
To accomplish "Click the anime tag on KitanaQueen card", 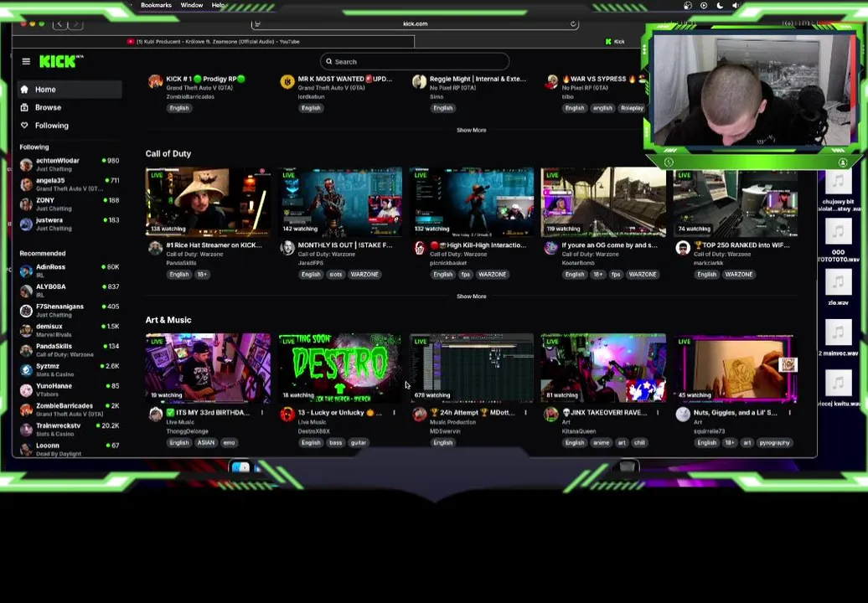I will pyautogui.click(x=602, y=442).
